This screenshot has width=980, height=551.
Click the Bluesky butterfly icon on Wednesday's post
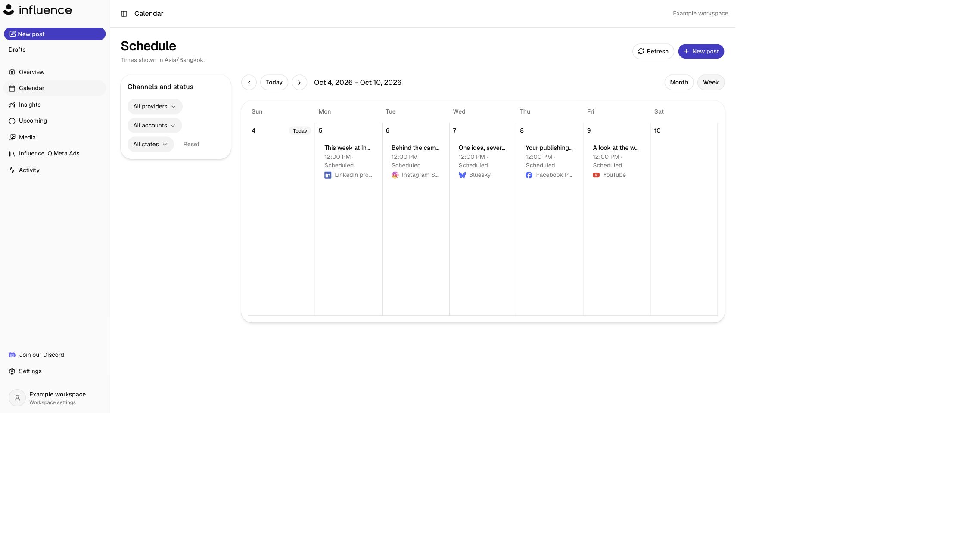[x=462, y=175]
